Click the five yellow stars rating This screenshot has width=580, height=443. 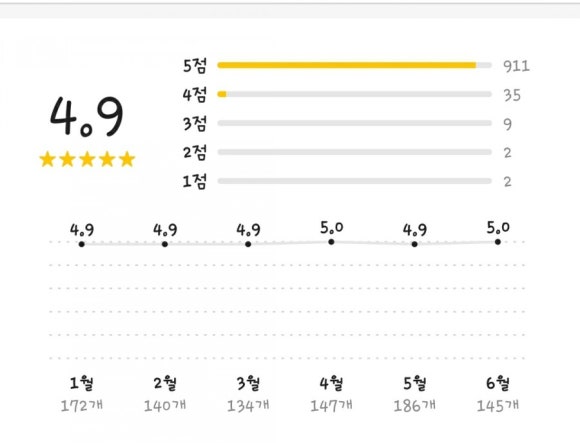point(87,159)
